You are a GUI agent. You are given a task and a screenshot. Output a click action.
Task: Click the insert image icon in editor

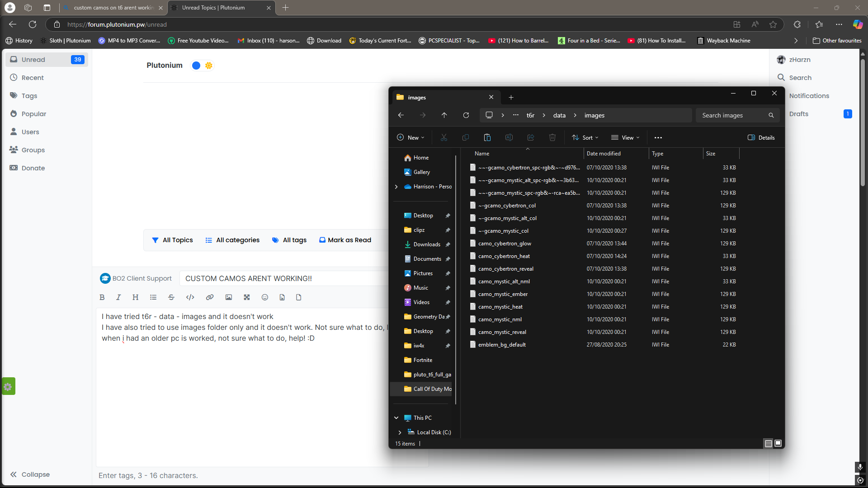[229, 297]
